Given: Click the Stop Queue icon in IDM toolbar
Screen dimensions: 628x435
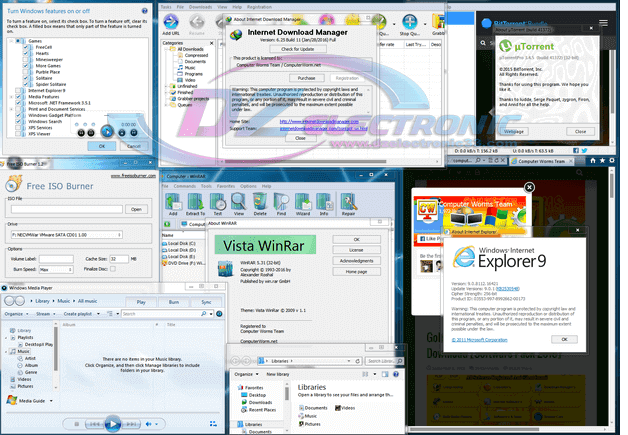Looking at the screenshot, I should [x=410, y=22].
